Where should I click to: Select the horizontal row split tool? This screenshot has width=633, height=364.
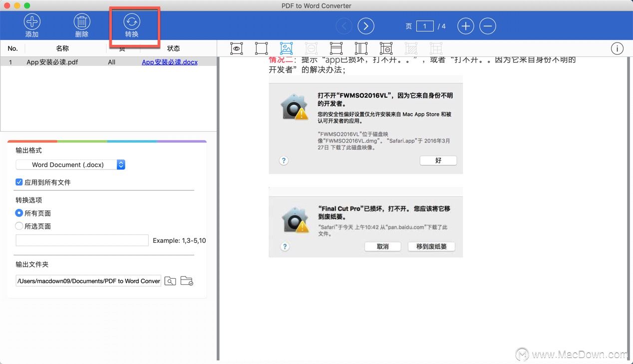tap(336, 48)
